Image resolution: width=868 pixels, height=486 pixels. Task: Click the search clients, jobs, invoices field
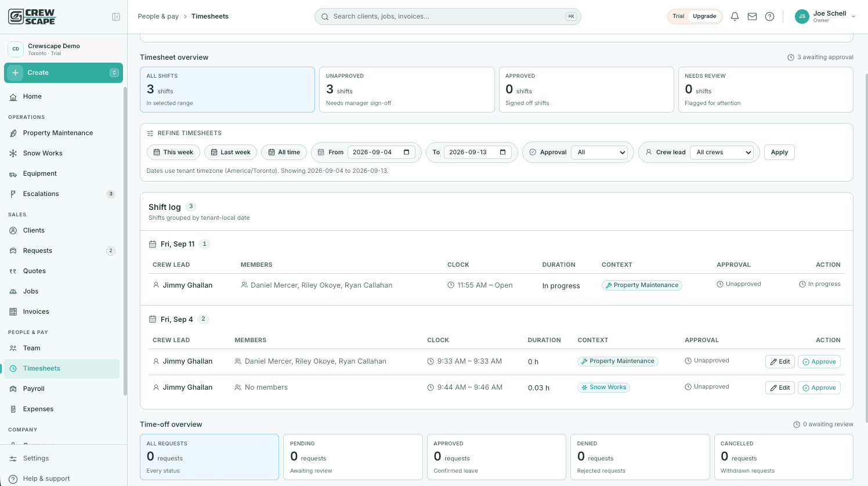tap(448, 16)
